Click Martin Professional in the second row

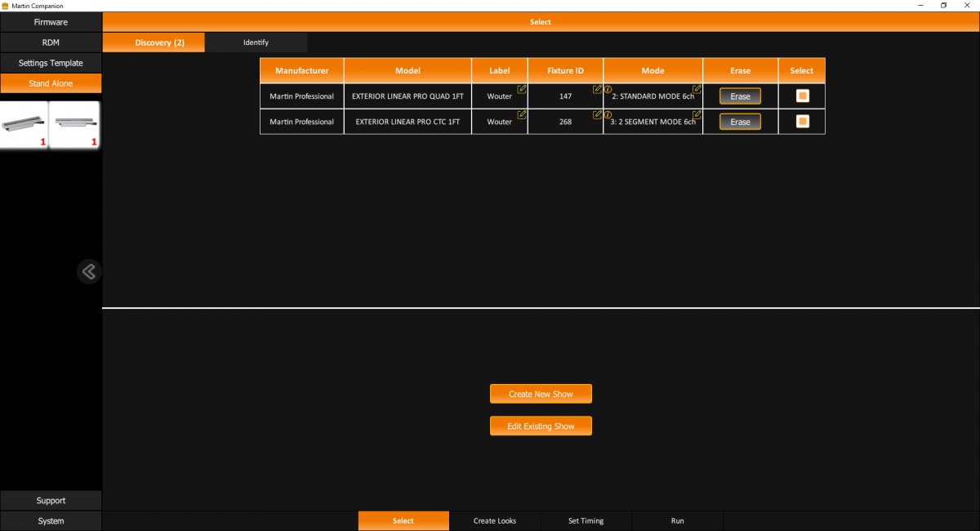[x=302, y=122]
